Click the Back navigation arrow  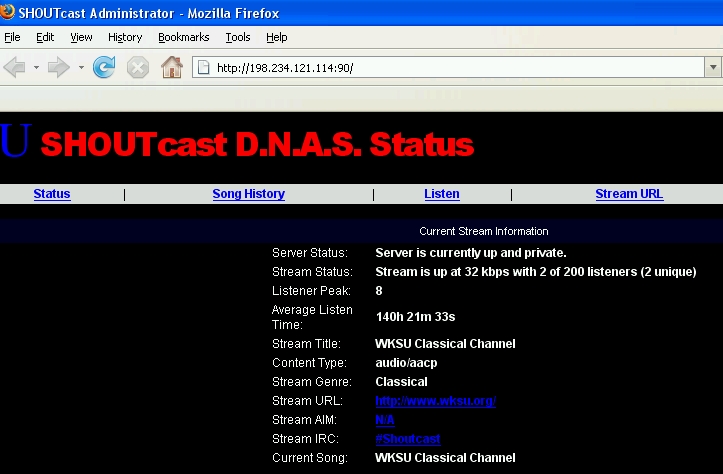click(x=14, y=68)
